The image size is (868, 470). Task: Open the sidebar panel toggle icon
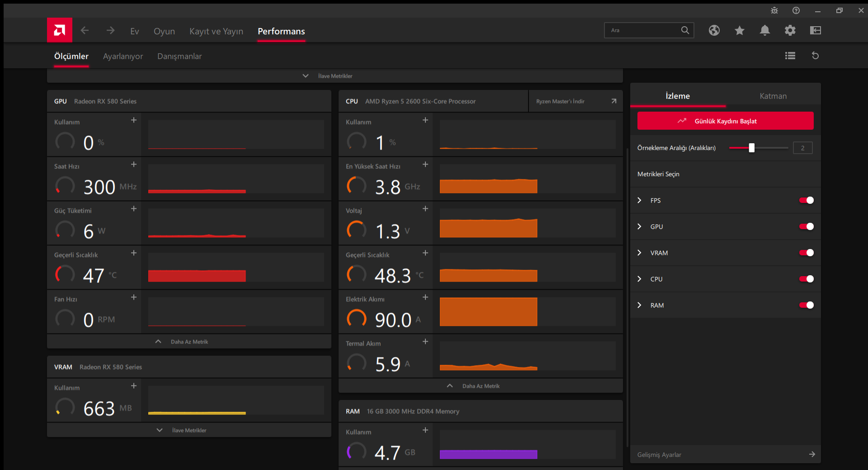816,30
